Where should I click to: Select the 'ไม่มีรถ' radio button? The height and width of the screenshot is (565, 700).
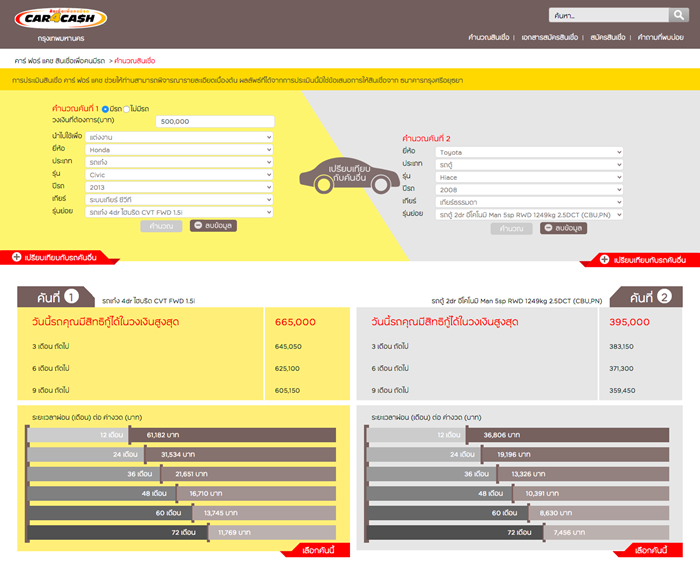coord(126,109)
